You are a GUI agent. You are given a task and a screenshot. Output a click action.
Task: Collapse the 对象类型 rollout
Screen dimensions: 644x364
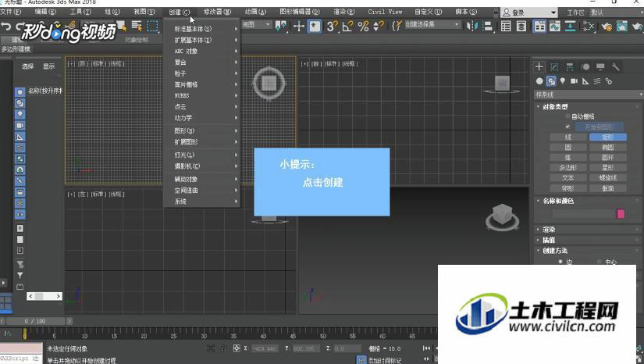(555, 106)
